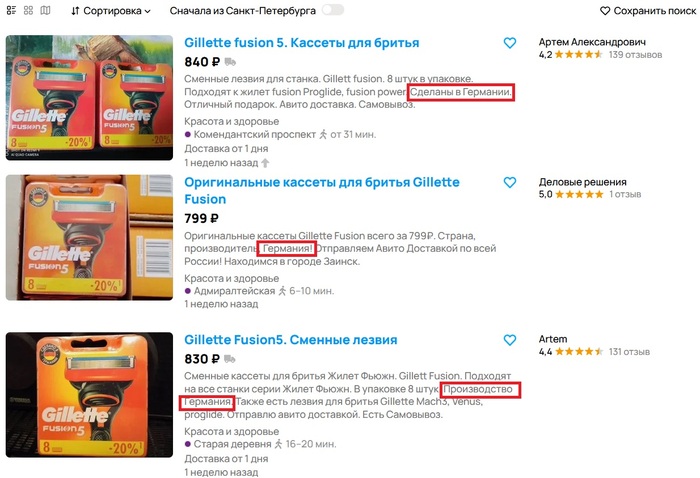Image resolution: width=700 pixels, height=478 pixels.
Task: Open Gillette fusion 5. Кассеты для бритья title
Action: pyautogui.click(x=302, y=43)
